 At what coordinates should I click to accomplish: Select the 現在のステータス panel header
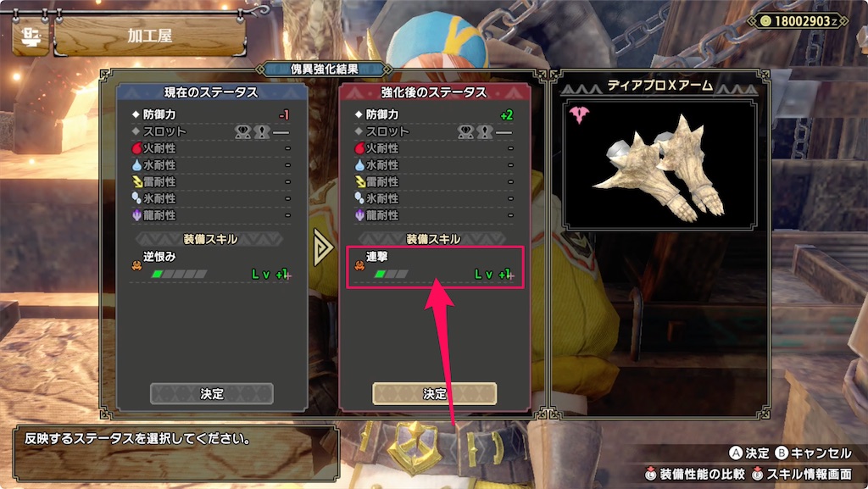click(211, 92)
